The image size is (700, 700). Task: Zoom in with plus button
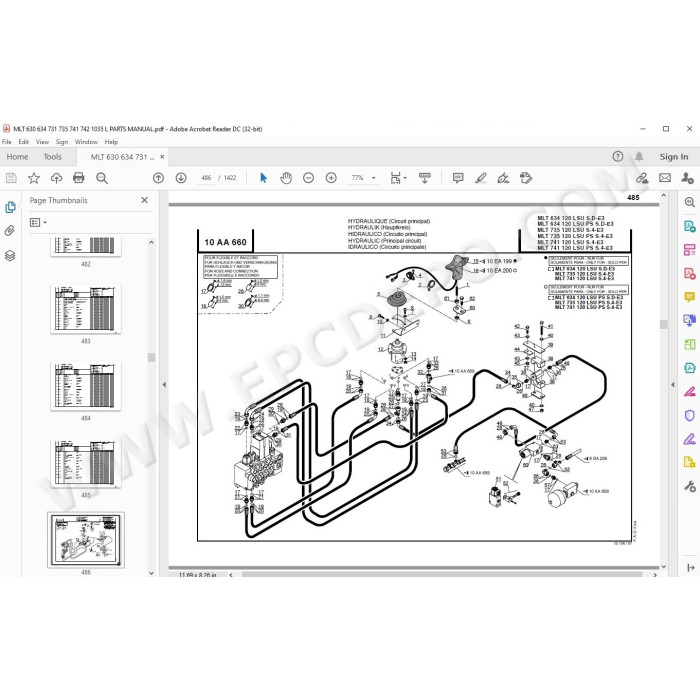[331, 178]
